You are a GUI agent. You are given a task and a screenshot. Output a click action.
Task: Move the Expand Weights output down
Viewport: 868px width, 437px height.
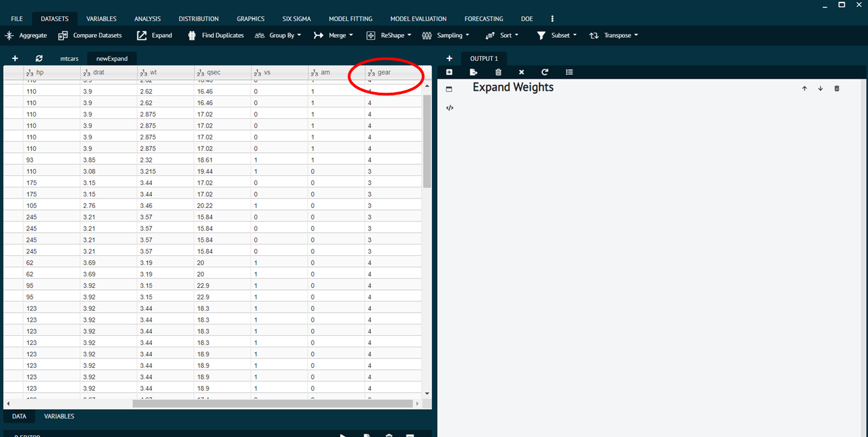(821, 88)
